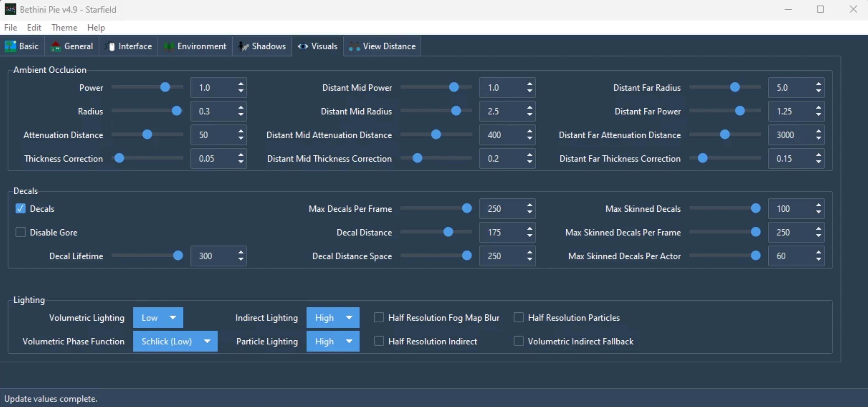
Task: Click the Basic tab icon
Action: coord(10,46)
